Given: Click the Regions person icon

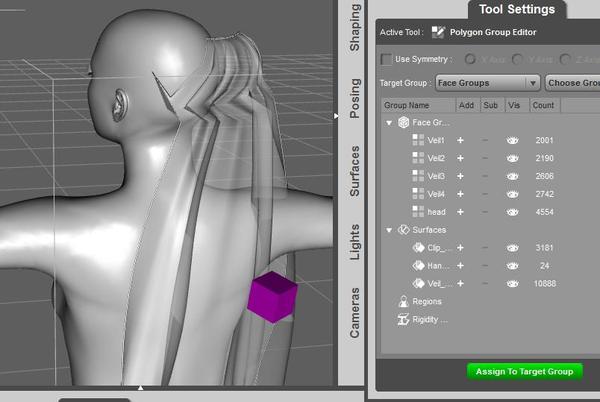Looking at the screenshot, I should point(403,301).
